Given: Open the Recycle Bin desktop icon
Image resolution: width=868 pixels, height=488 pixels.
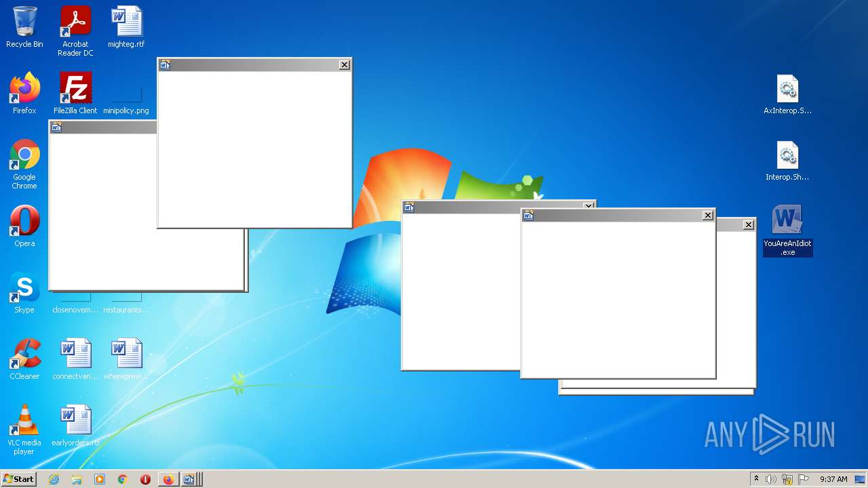Looking at the screenshot, I should (x=24, y=27).
